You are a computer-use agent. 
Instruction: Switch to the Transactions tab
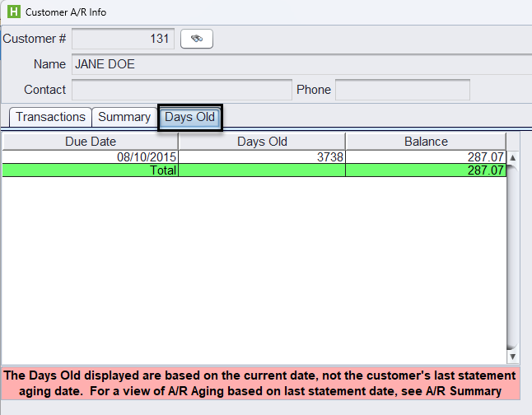click(50, 117)
